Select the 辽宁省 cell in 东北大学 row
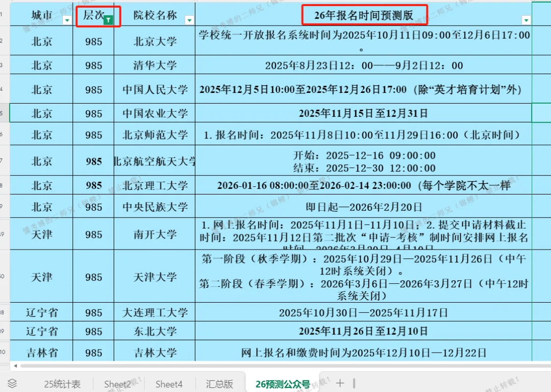551x392 pixels. point(41,331)
